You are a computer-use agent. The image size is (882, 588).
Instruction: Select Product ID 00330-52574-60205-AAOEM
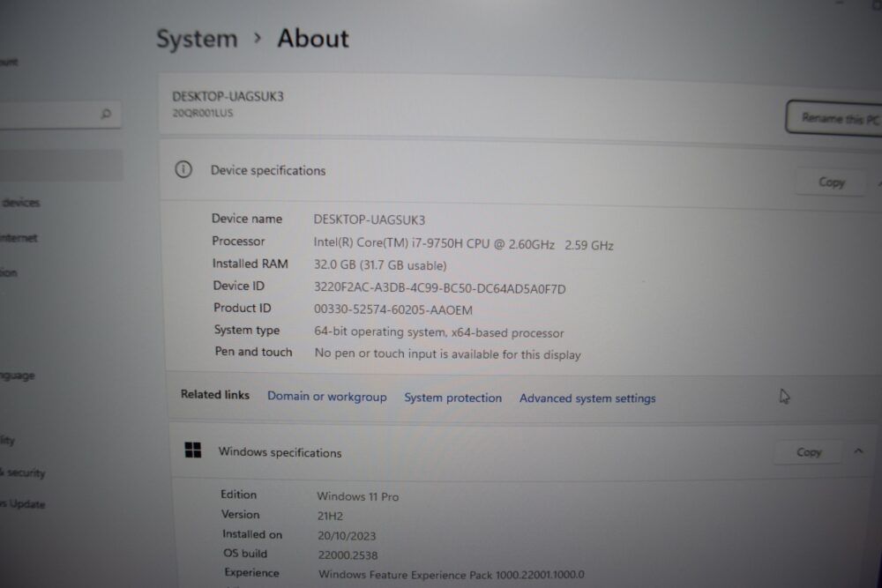[x=393, y=309]
